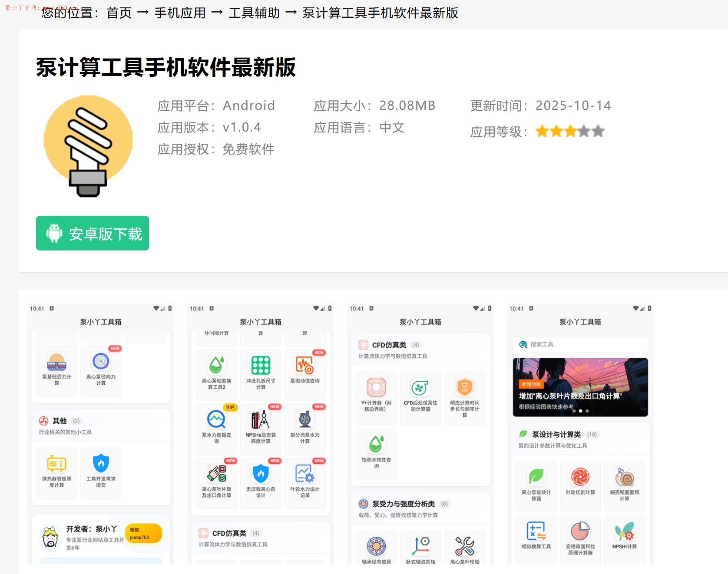Click the 微信 pump7b3 badge
This screenshot has width=728, height=574.
tap(143, 533)
